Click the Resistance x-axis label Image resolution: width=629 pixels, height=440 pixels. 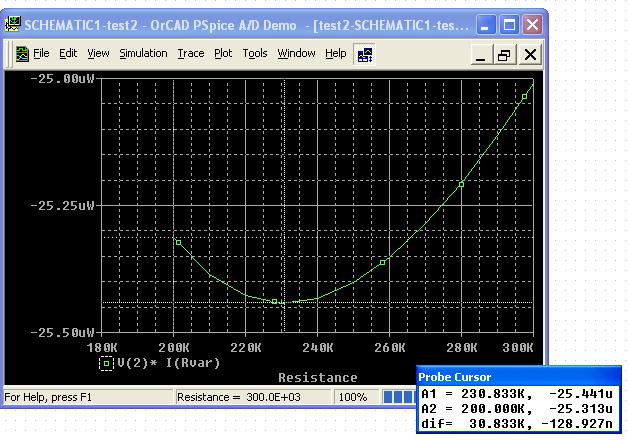(x=318, y=378)
